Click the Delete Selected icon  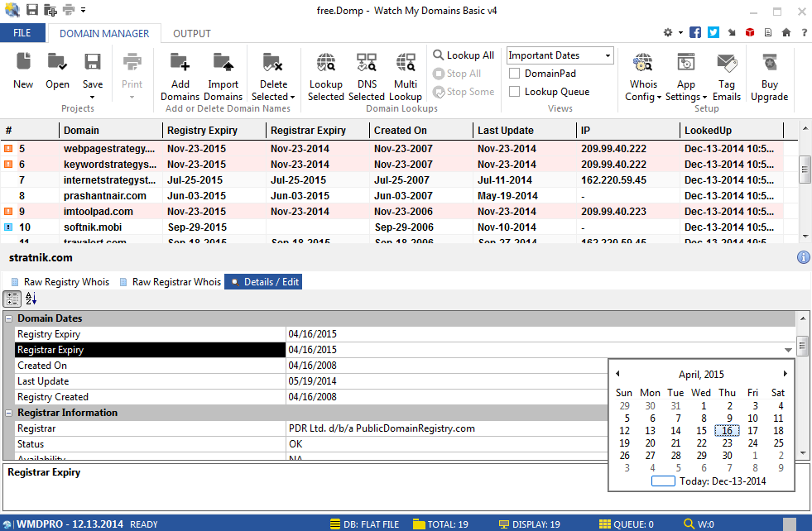[272, 61]
